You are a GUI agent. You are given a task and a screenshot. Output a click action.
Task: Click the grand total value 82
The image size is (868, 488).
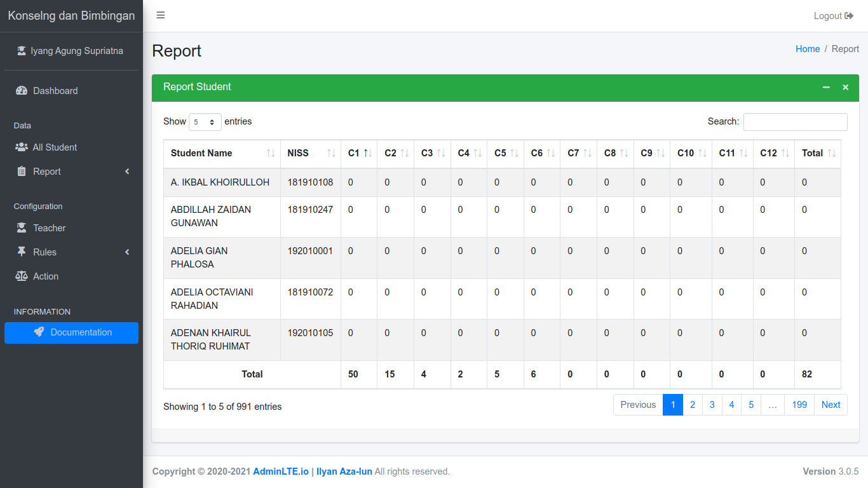click(x=807, y=374)
